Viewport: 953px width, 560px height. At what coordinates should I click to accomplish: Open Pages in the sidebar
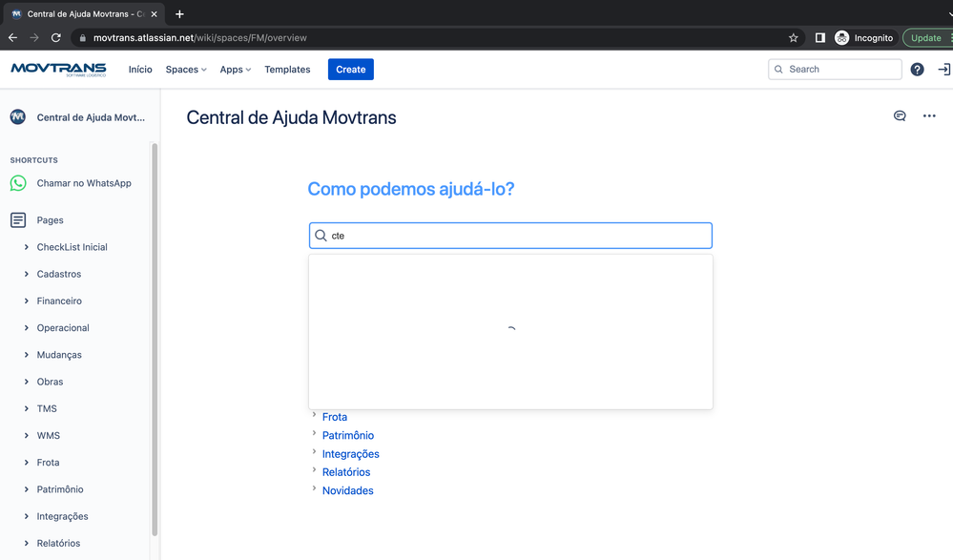pyautogui.click(x=50, y=220)
